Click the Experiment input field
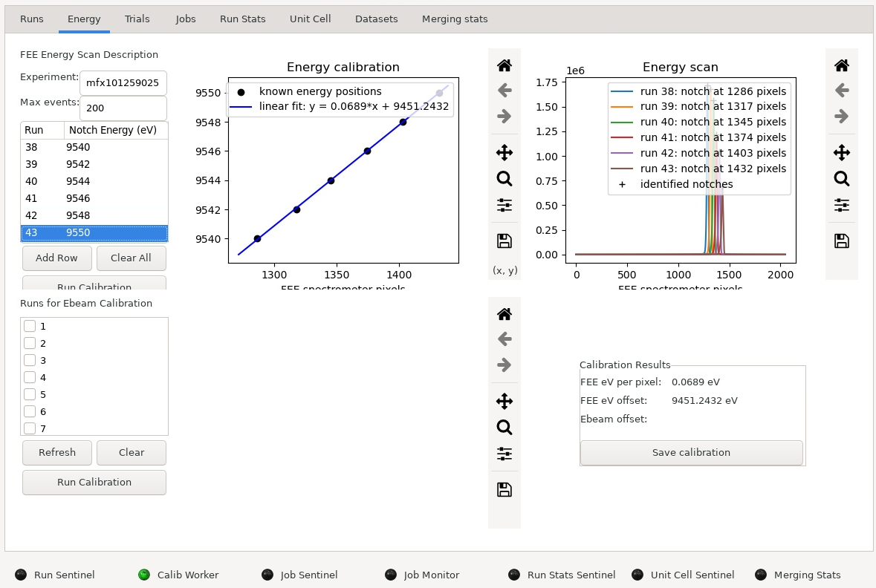The image size is (876, 588). 123,82
